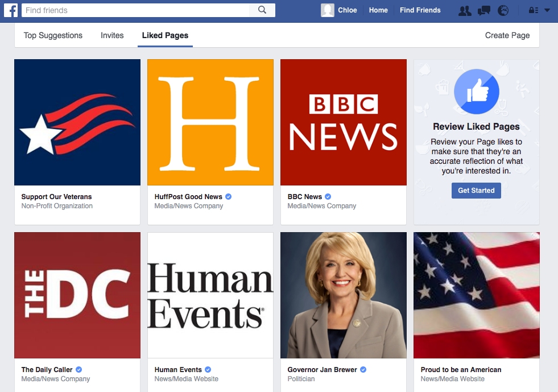Click News/Media Website under Proud to be an American
This screenshot has height=392, width=558.
452,379
